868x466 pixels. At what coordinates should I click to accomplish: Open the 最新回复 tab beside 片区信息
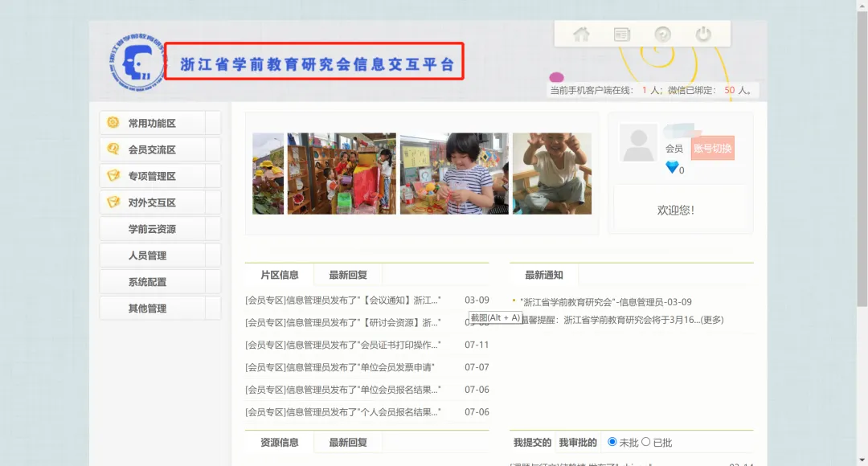[x=347, y=274]
